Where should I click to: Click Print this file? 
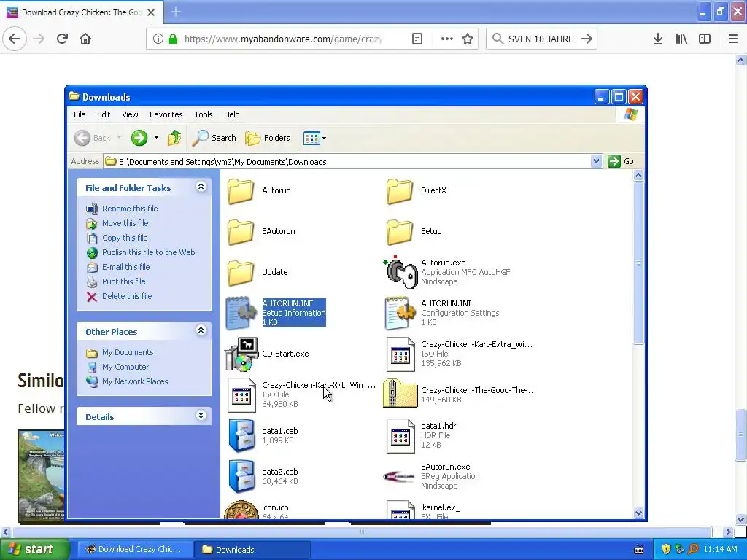(x=123, y=281)
